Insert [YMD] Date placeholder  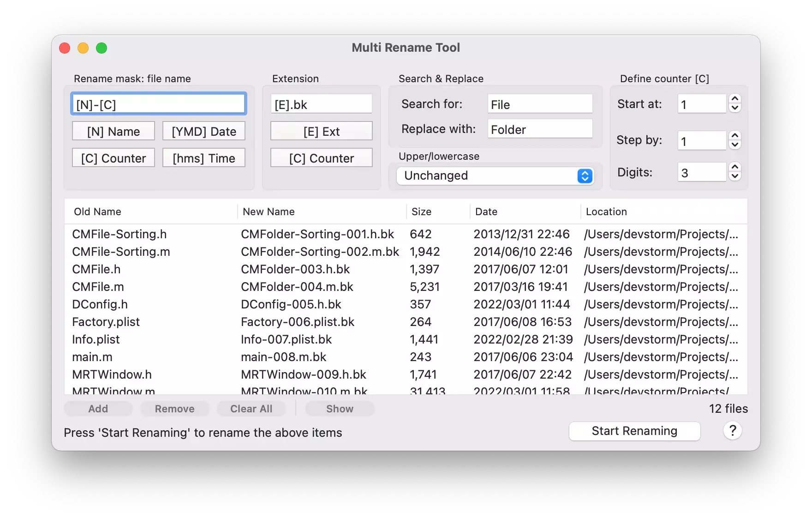click(x=203, y=132)
